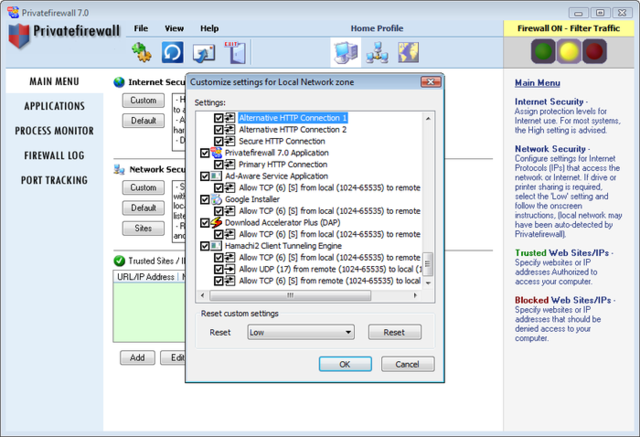Toggle the Primary HTTP Connection checkbox

pyautogui.click(x=219, y=164)
